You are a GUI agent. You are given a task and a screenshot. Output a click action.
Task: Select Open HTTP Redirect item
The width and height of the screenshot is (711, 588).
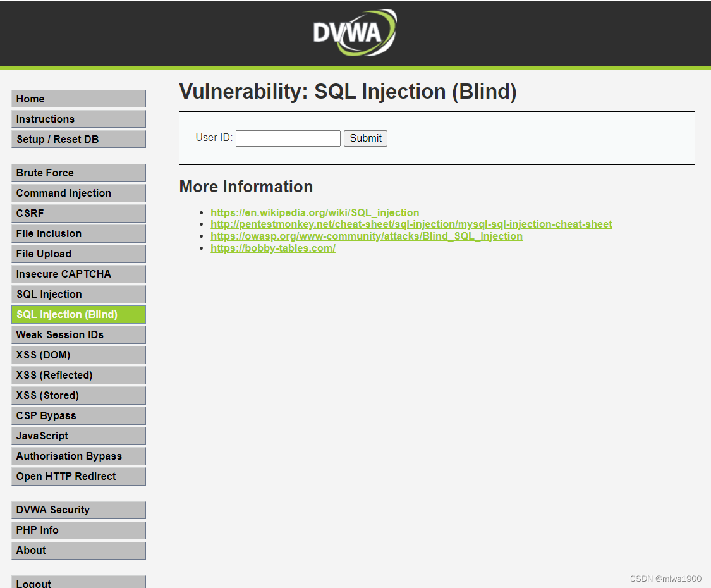tap(78, 476)
